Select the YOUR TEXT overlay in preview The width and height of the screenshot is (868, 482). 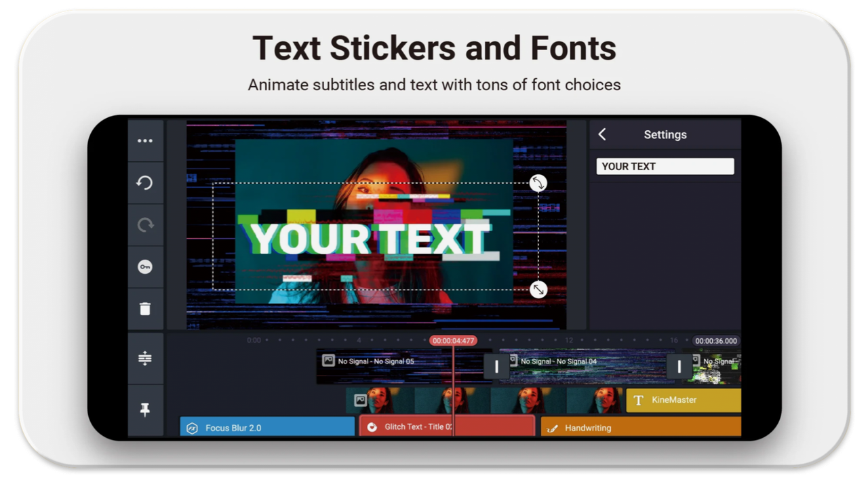click(370, 238)
